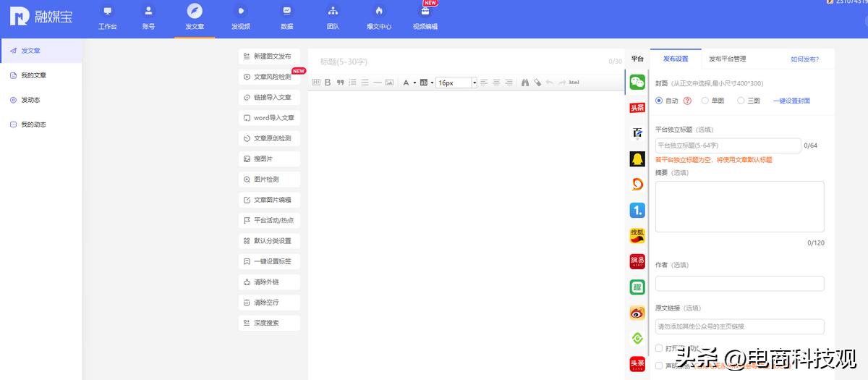
Task: Insert a numbered list
Action: (352, 83)
